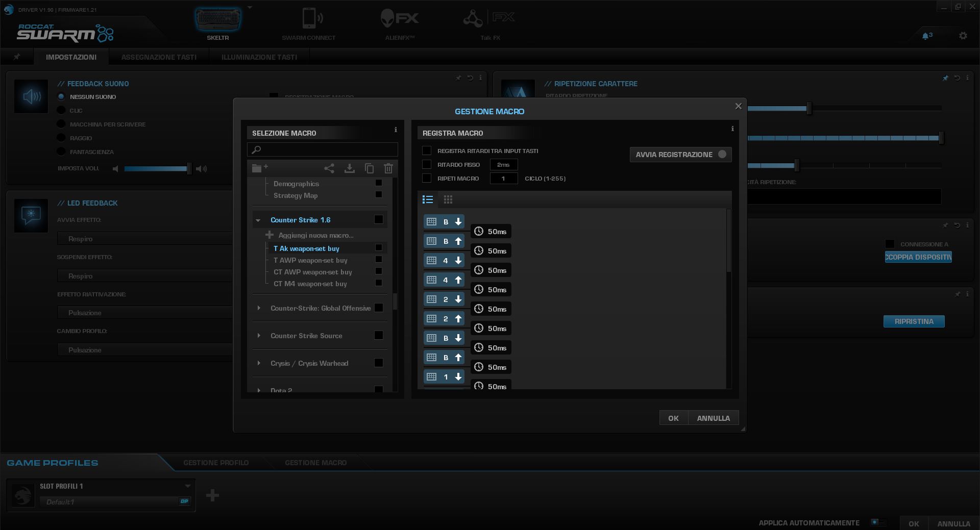Click the share macro icon
The height and width of the screenshot is (530, 980).
(x=329, y=168)
